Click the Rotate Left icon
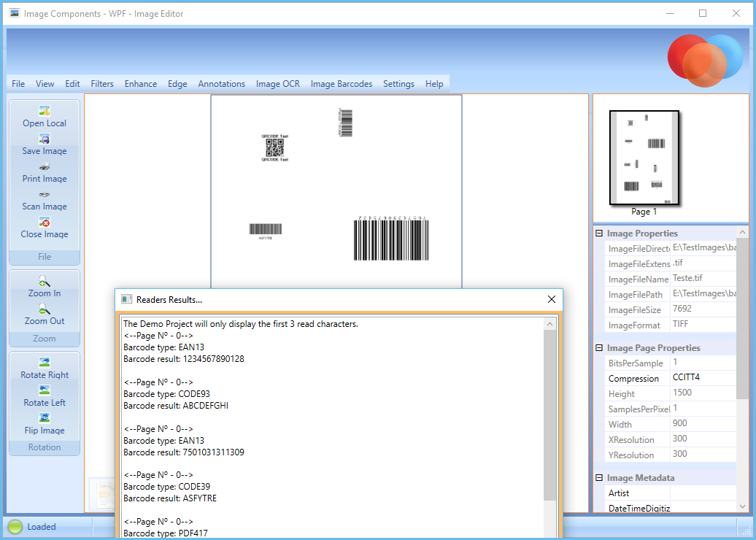 [45, 390]
